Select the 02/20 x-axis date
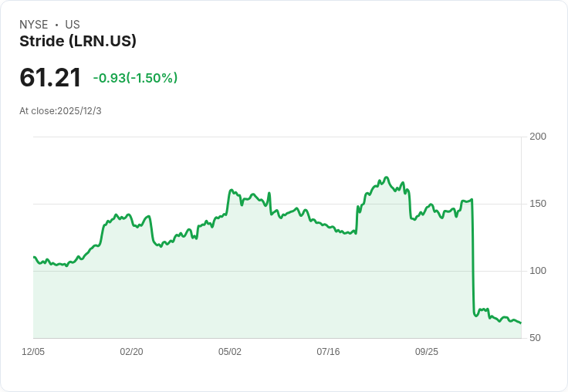This screenshot has height=392, width=568. (131, 352)
